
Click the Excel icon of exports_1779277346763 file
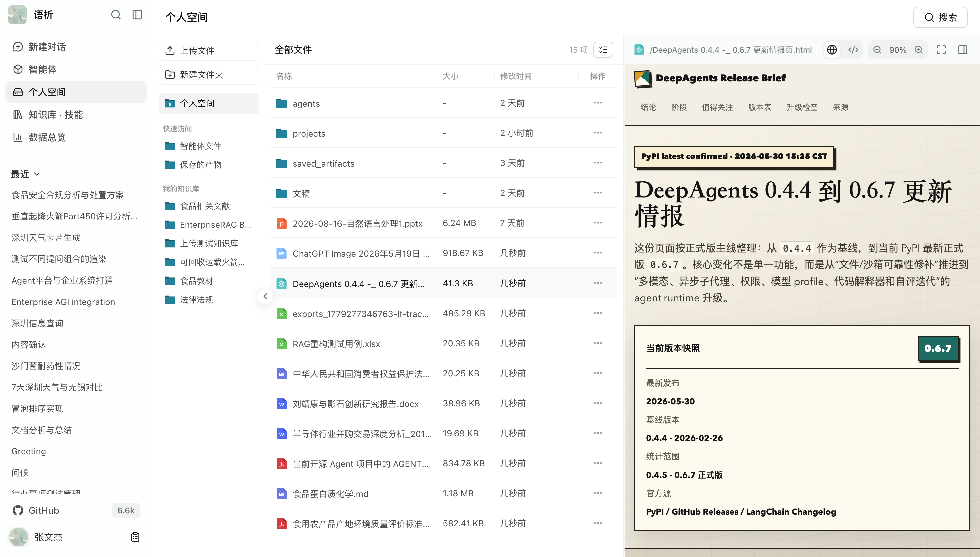282,313
